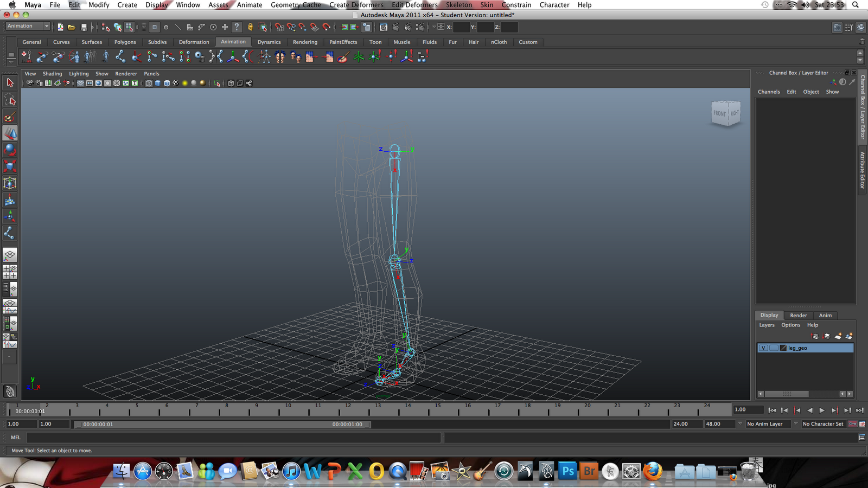This screenshot has height=488, width=868.
Task: Open the Skeleton menu
Action: pyautogui.click(x=458, y=4)
